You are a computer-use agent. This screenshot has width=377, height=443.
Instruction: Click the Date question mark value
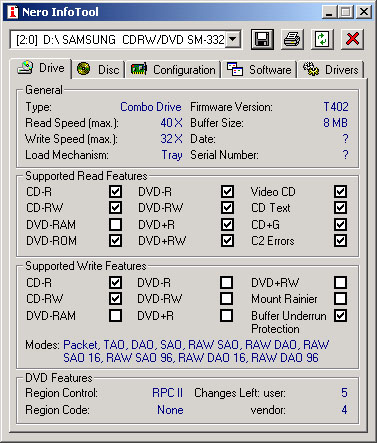tap(345, 139)
